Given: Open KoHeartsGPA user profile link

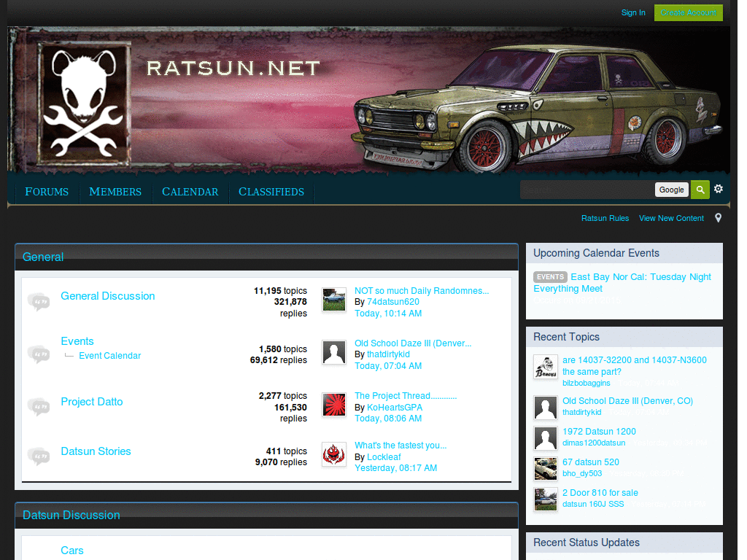Looking at the screenshot, I should point(395,408).
